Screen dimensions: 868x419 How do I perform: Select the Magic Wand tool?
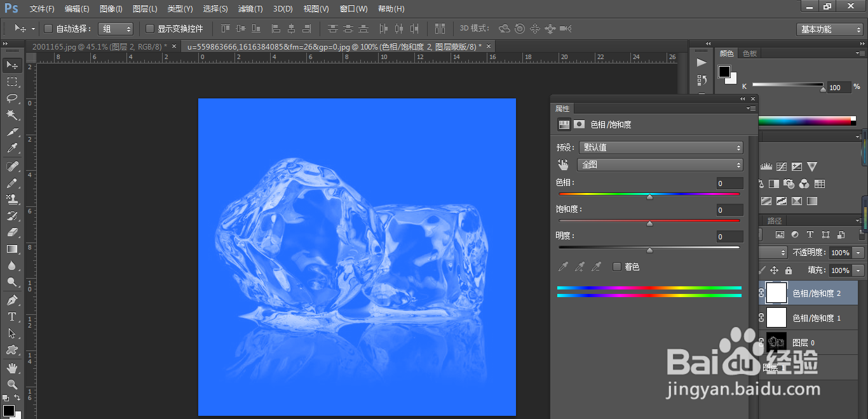coord(12,115)
